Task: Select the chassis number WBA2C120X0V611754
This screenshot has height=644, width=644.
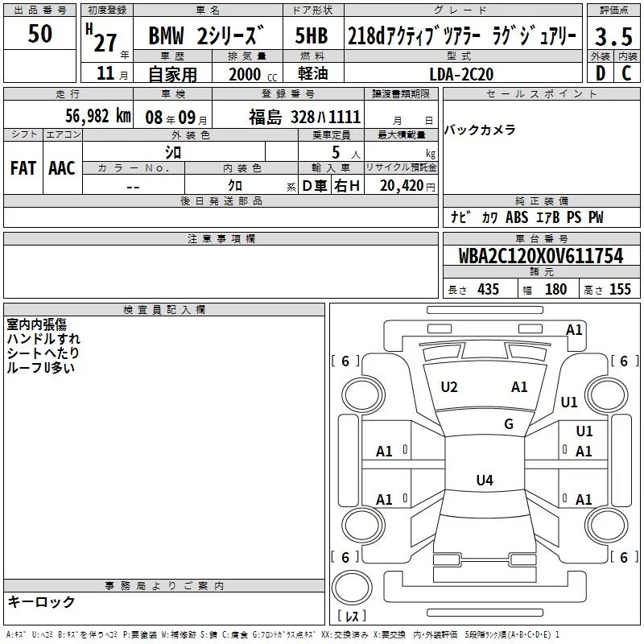Action: pos(541,256)
